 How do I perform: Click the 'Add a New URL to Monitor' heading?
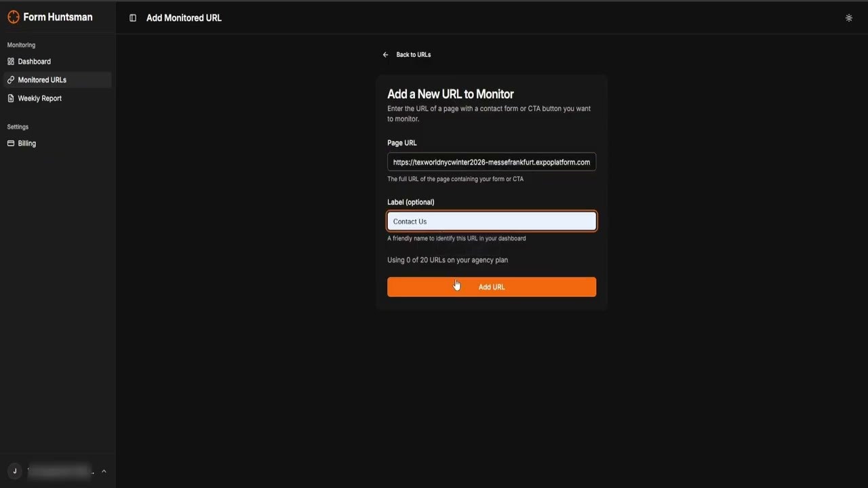tap(450, 94)
